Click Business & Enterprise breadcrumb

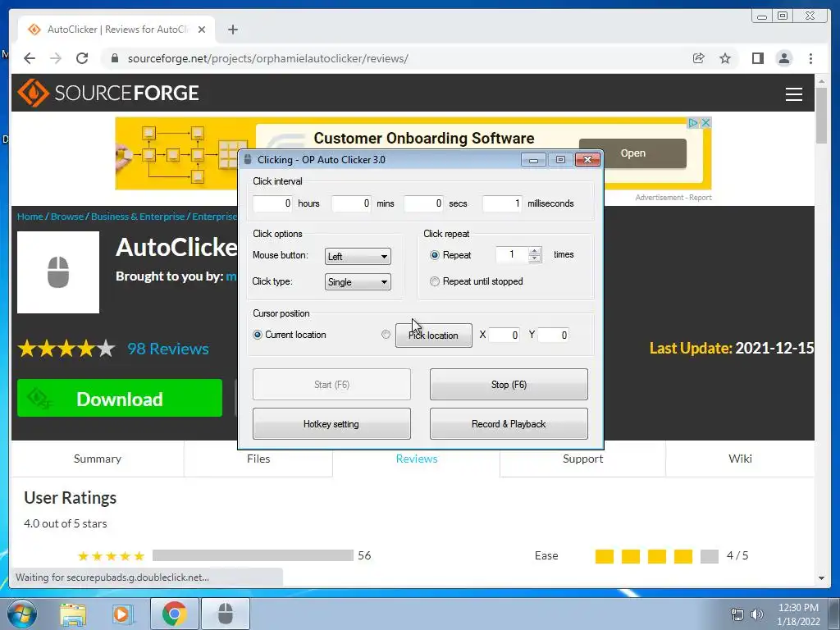tap(138, 217)
